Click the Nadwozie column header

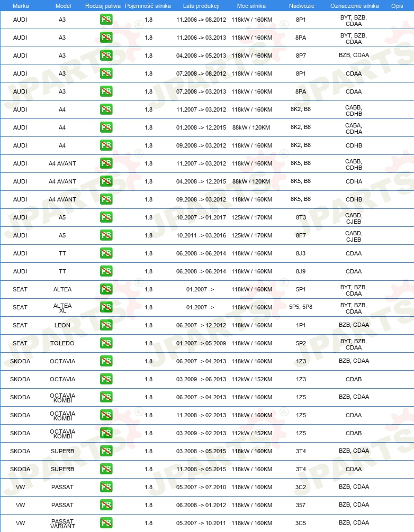click(x=302, y=6)
